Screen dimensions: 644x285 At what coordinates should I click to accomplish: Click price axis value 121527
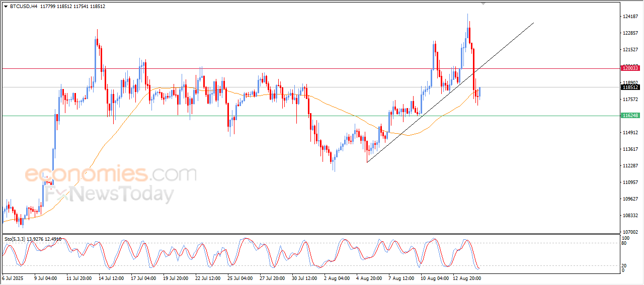(x=630, y=50)
